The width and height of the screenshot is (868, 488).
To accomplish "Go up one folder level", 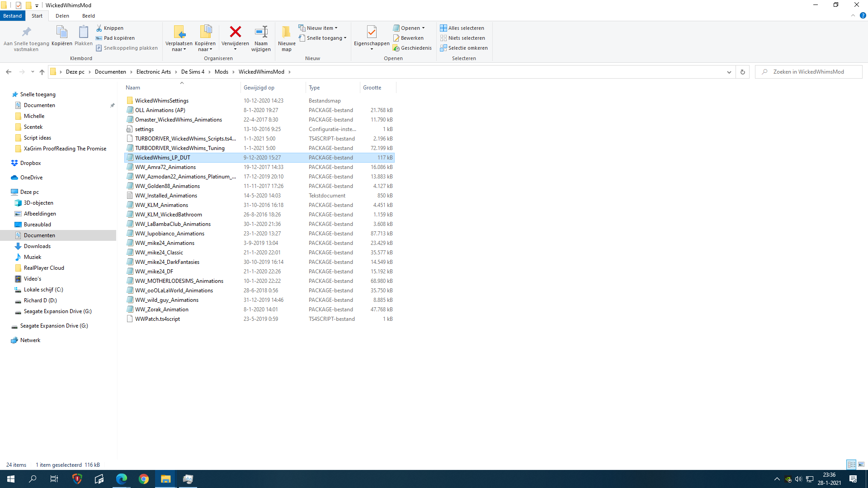I will tap(42, 72).
